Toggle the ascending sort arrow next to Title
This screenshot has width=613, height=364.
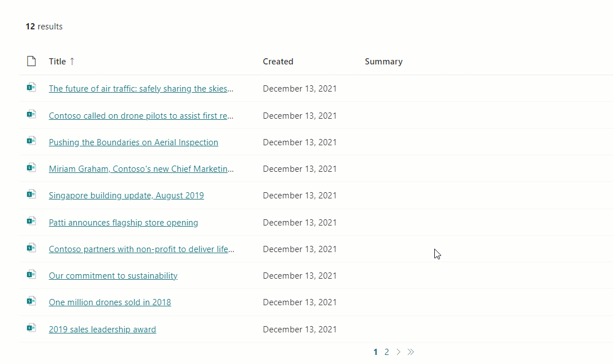pos(72,61)
